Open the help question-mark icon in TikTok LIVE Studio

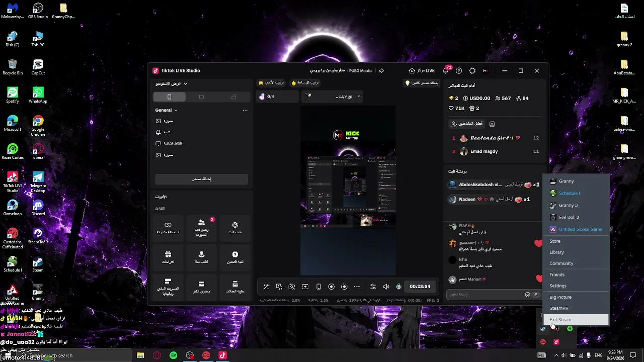click(x=459, y=71)
